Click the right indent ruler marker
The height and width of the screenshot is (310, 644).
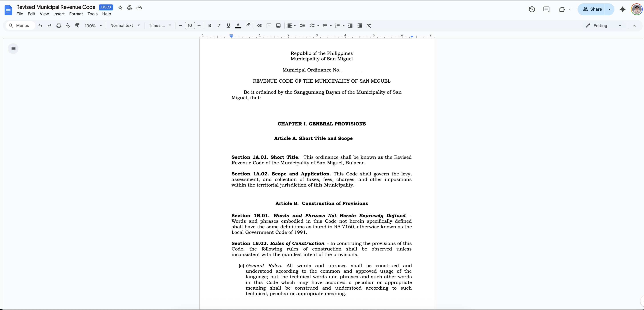click(x=412, y=37)
